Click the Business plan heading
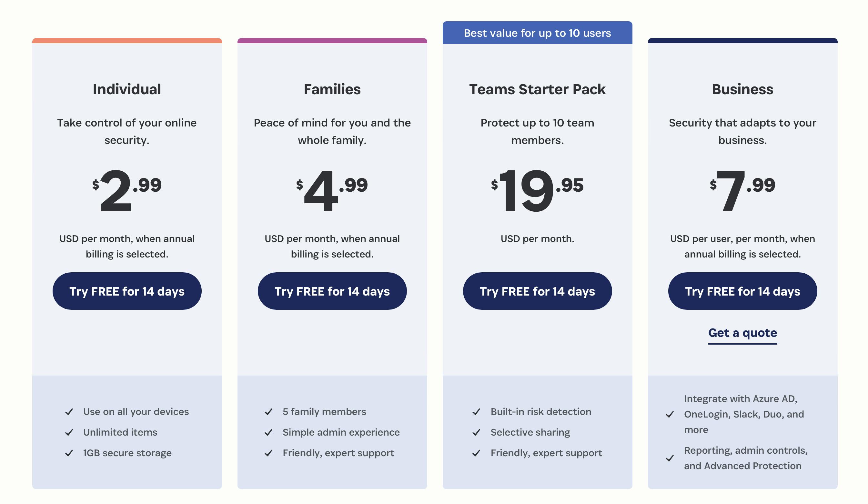The image size is (868, 504). coord(742,89)
